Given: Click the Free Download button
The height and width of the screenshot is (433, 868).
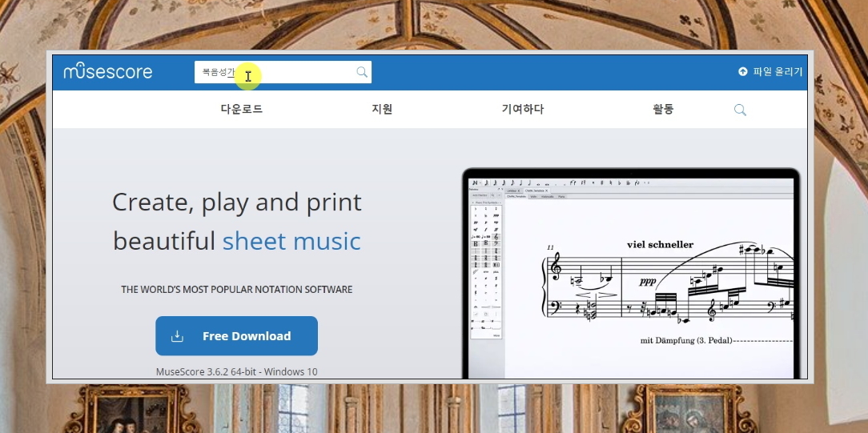Looking at the screenshot, I should (236, 335).
